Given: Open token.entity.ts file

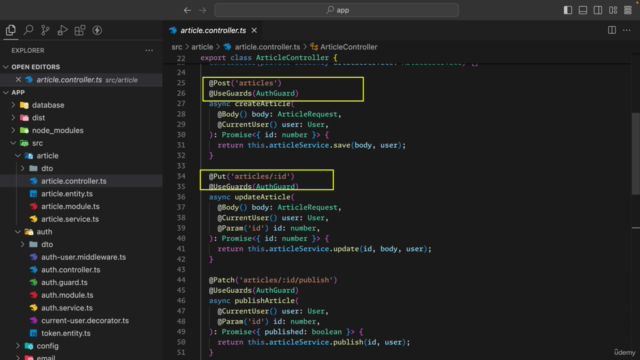Looking at the screenshot, I should coord(66,333).
